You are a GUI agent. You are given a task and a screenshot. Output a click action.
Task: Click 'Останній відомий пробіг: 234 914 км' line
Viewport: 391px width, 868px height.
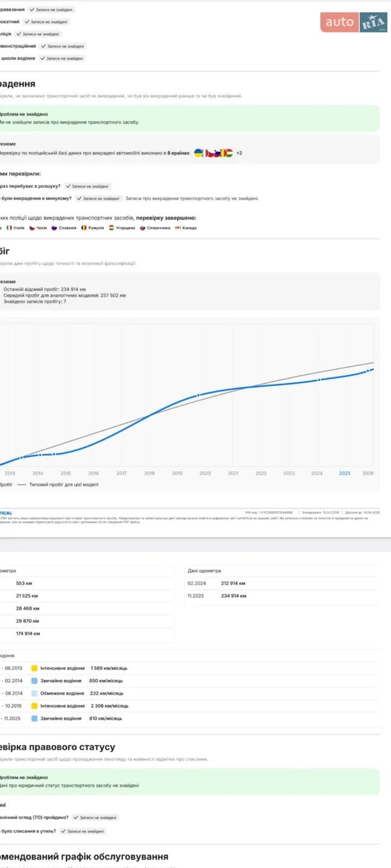(45, 289)
